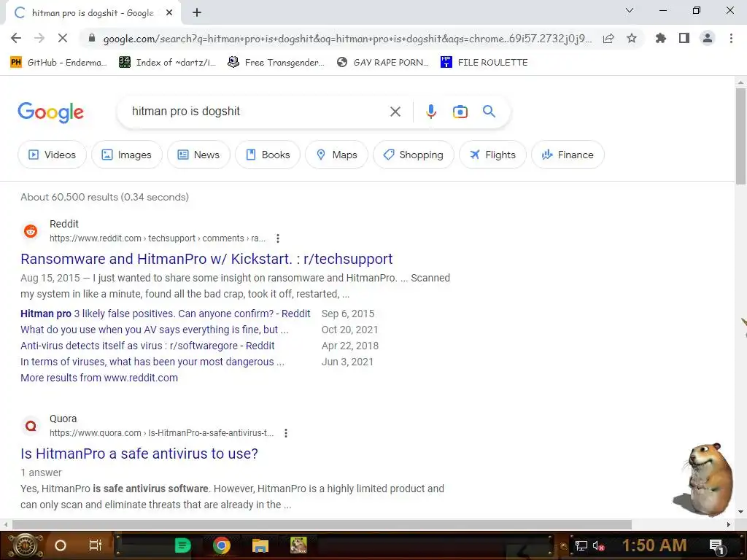Go back with the browser back arrow
The width and height of the screenshot is (747, 560).
tap(16, 38)
